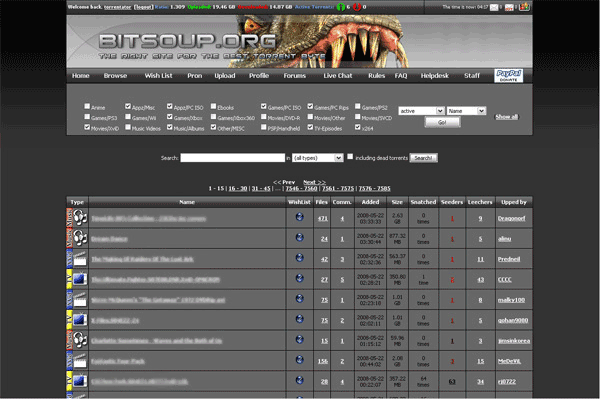Click TV category icon in CCCC's row

pyautogui.click(x=80, y=279)
